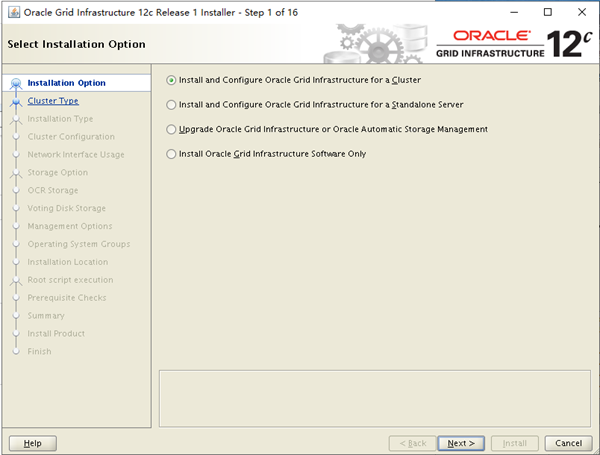Image resolution: width=600 pixels, height=455 pixels.
Task: Click the Installation Type step label
Action: (60, 119)
